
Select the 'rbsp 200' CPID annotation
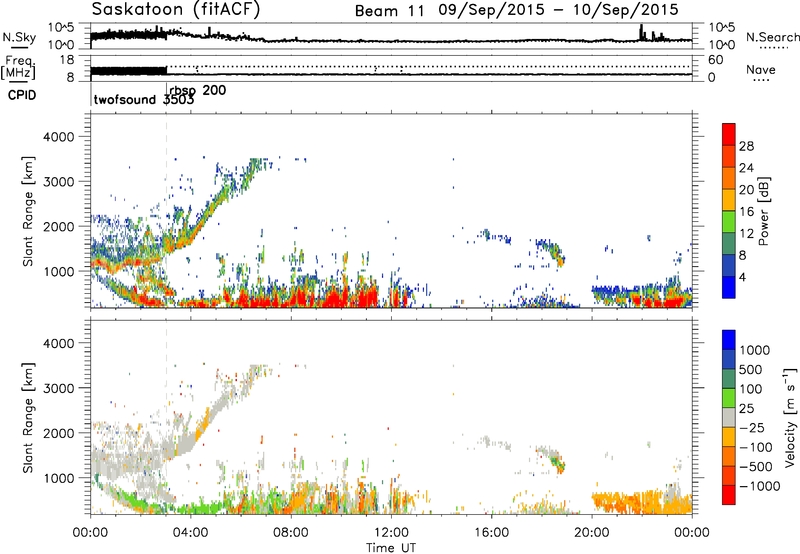pyautogui.click(x=197, y=90)
